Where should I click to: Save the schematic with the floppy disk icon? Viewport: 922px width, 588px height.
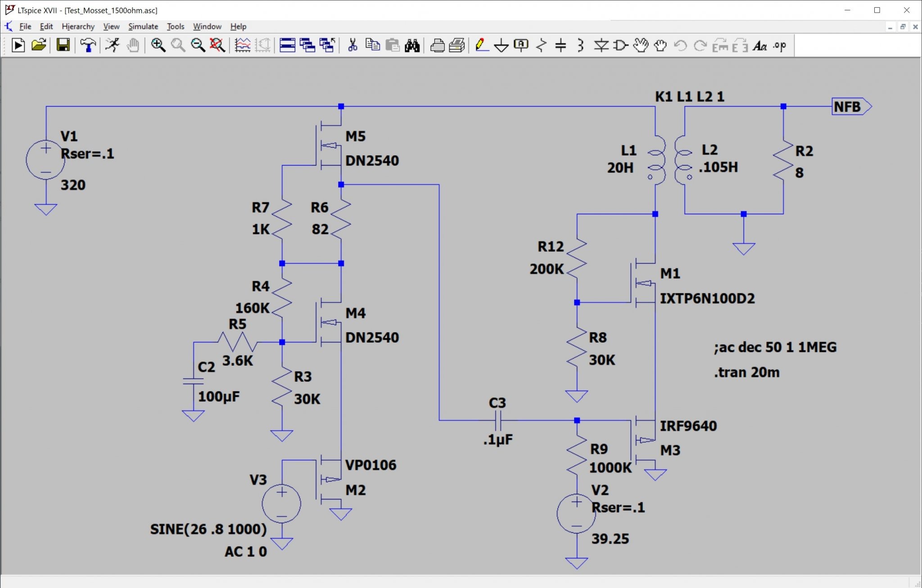[63, 45]
